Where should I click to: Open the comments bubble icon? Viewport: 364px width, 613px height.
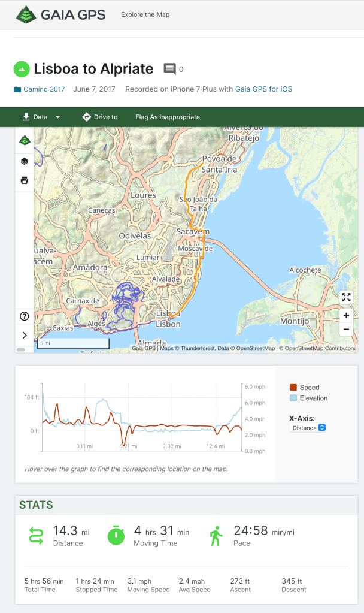click(170, 69)
